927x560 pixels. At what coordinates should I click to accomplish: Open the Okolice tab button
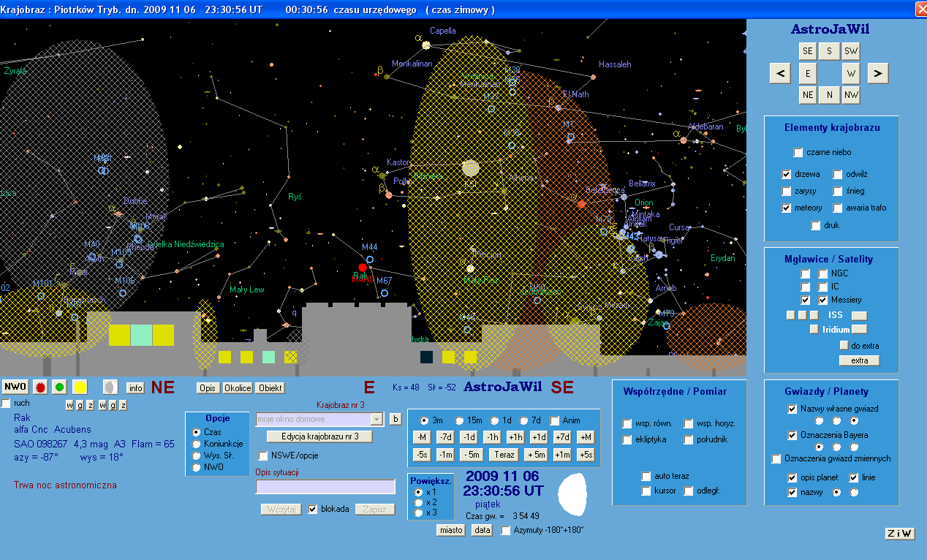click(238, 388)
